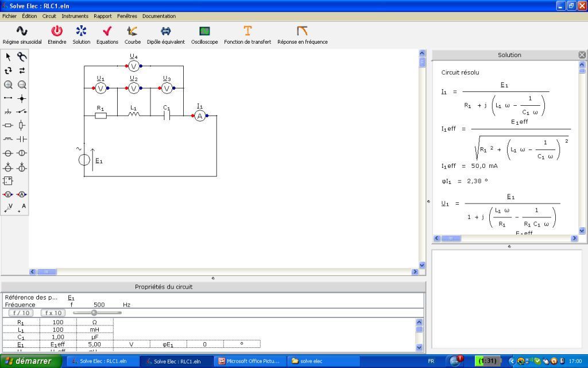Viewport: 588px width, 368px height.
Task: Click the R1 resistance value field
Action: [x=58, y=323]
